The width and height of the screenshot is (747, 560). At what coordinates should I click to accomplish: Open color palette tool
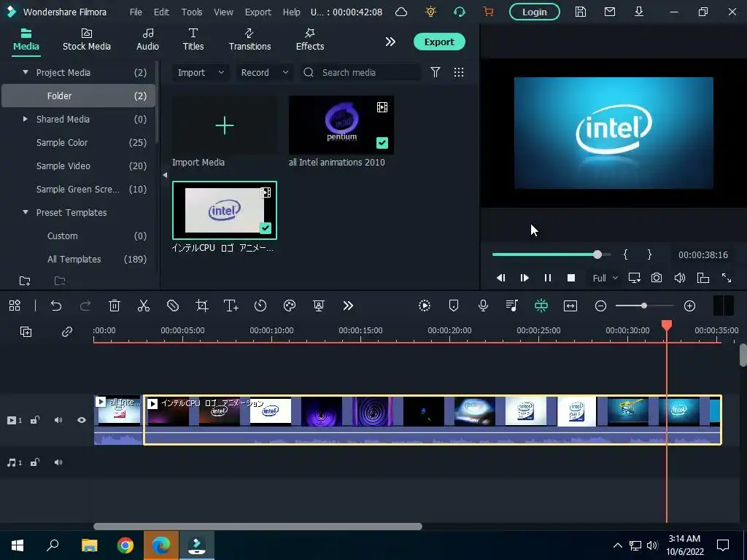290,306
